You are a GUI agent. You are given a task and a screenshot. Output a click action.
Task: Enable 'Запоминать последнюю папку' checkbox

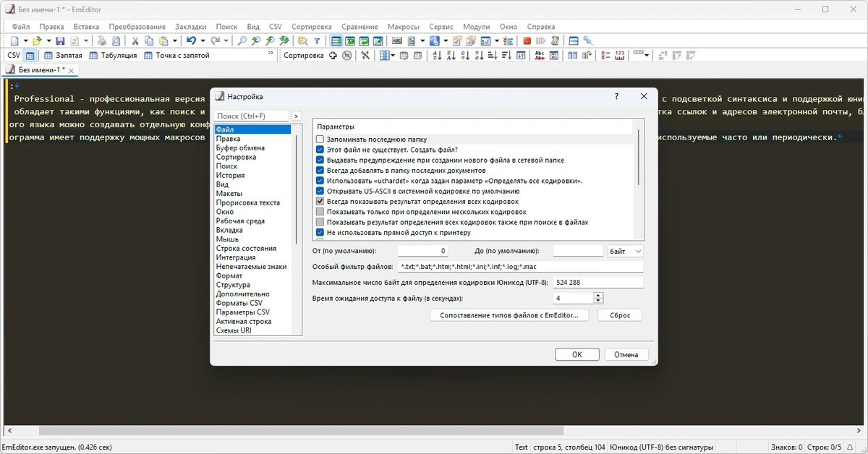click(320, 139)
